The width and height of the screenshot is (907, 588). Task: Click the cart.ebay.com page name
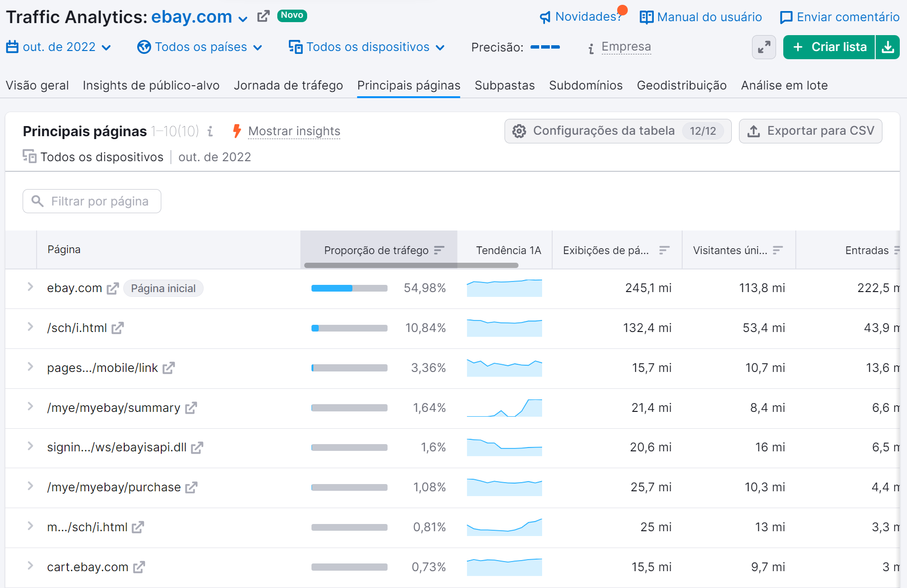(88, 567)
